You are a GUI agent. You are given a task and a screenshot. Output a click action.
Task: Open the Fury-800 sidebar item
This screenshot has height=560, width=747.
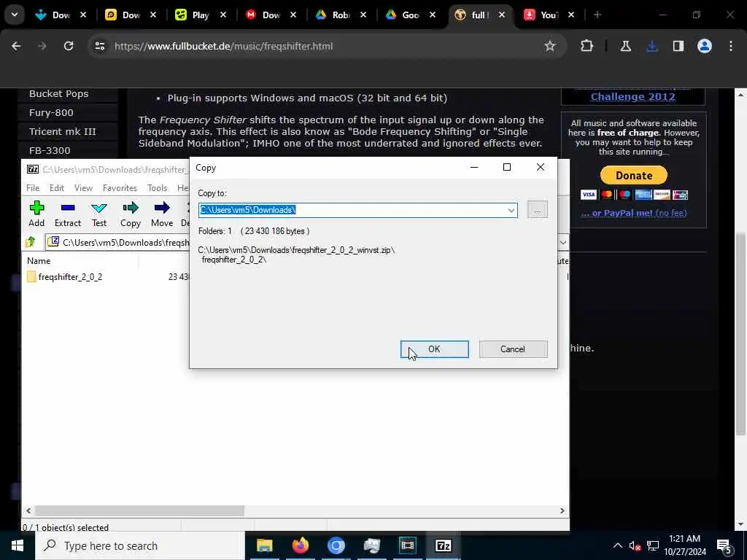pos(51,113)
